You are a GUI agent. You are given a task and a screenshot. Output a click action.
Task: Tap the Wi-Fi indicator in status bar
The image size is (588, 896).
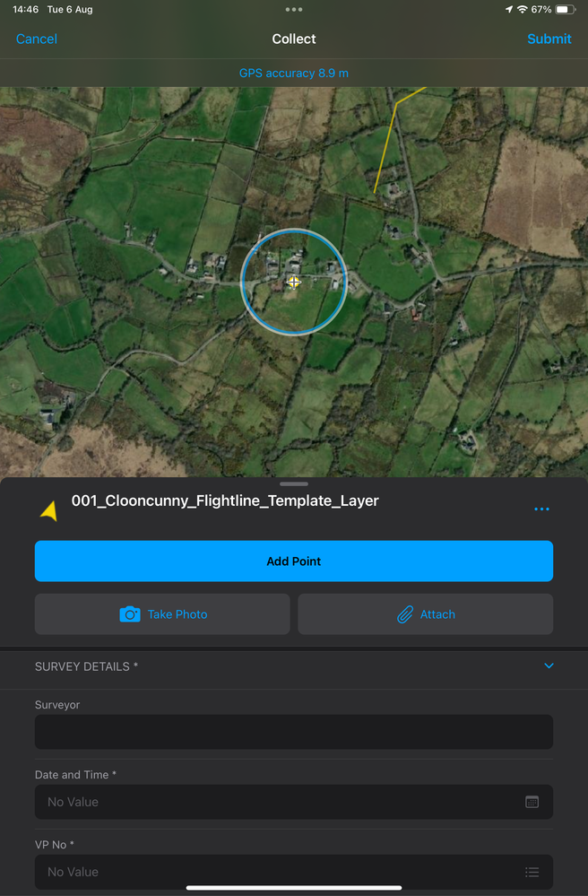pyautogui.click(x=522, y=10)
